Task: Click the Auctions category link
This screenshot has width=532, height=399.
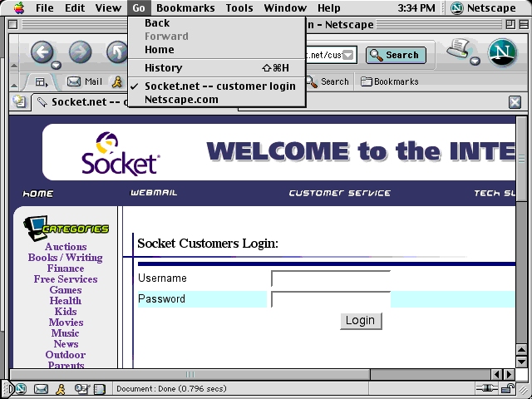Action: 66,247
